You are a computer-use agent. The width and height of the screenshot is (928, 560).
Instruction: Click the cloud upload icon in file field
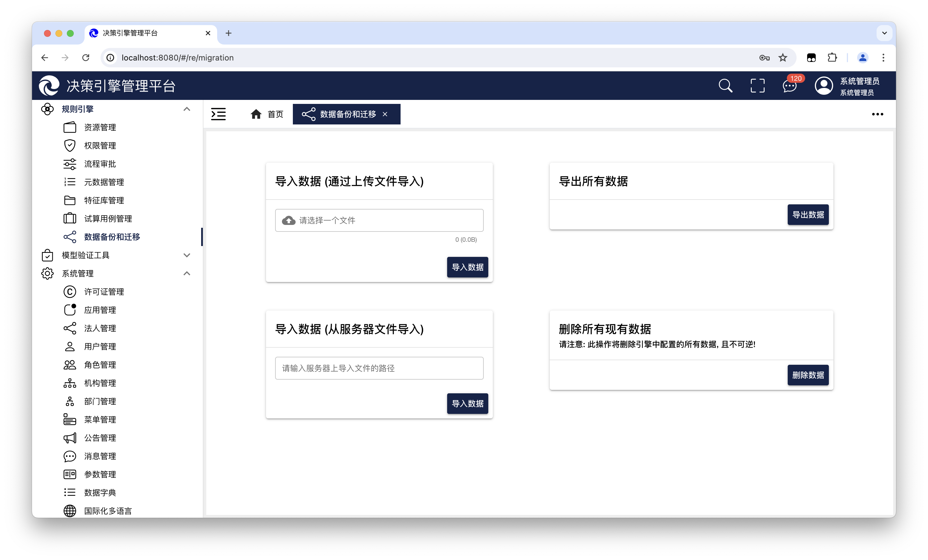click(x=289, y=221)
